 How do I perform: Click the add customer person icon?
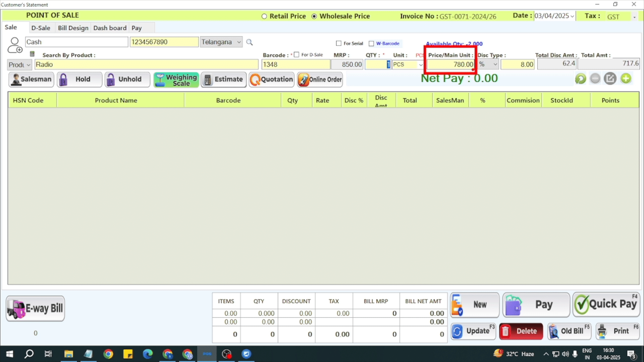pos(15,45)
